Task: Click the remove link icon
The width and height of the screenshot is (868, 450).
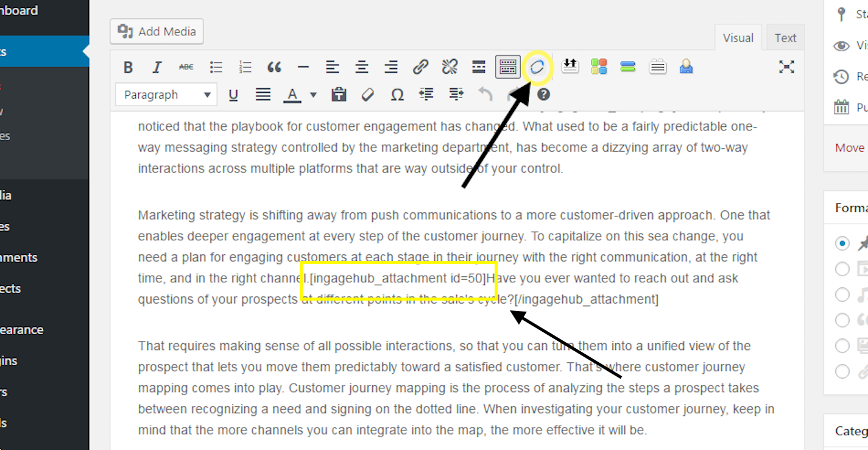Action: [450, 67]
